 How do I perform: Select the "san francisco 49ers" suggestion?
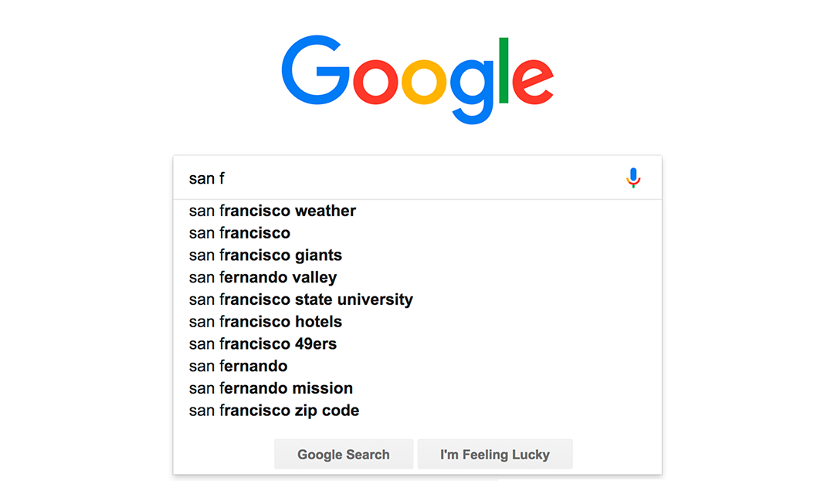[x=263, y=343]
